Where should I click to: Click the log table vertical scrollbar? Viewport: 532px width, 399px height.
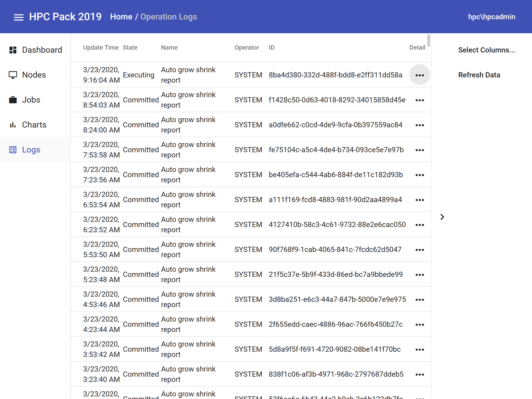pos(428,41)
